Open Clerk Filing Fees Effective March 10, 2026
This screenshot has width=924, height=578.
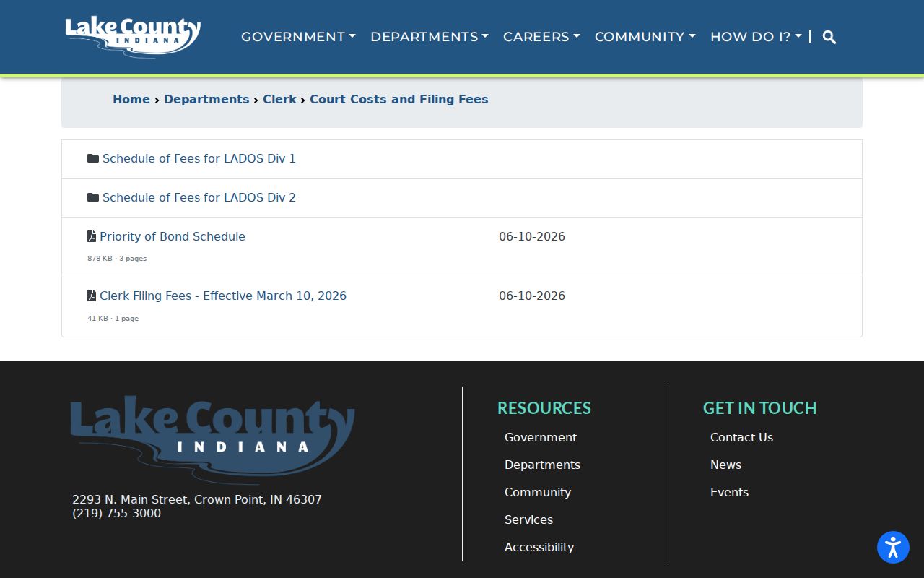(223, 296)
